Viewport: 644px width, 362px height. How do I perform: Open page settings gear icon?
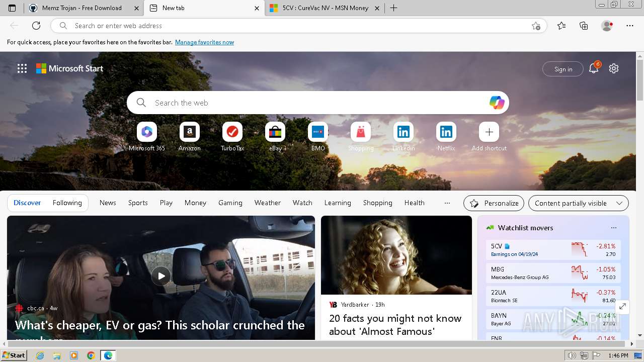point(614,68)
